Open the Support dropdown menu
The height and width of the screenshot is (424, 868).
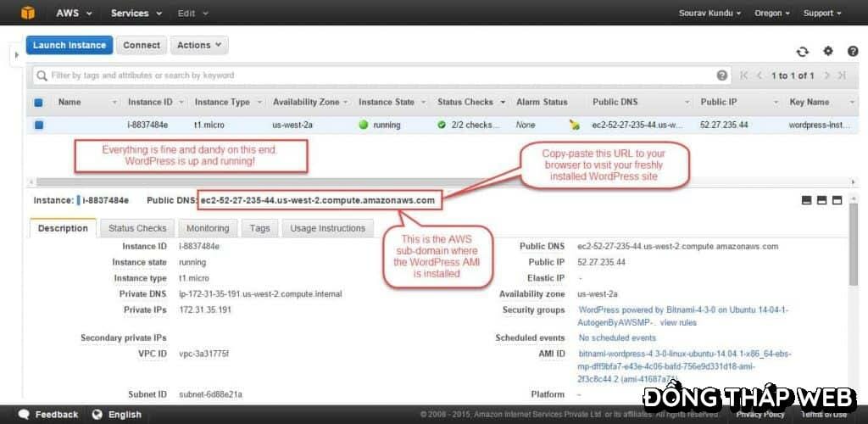(822, 13)
